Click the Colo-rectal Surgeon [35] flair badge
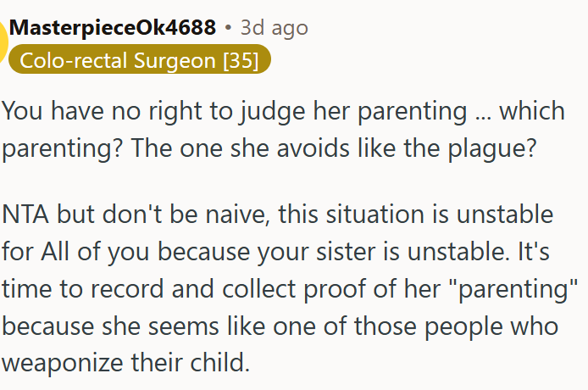 (139, 59)
